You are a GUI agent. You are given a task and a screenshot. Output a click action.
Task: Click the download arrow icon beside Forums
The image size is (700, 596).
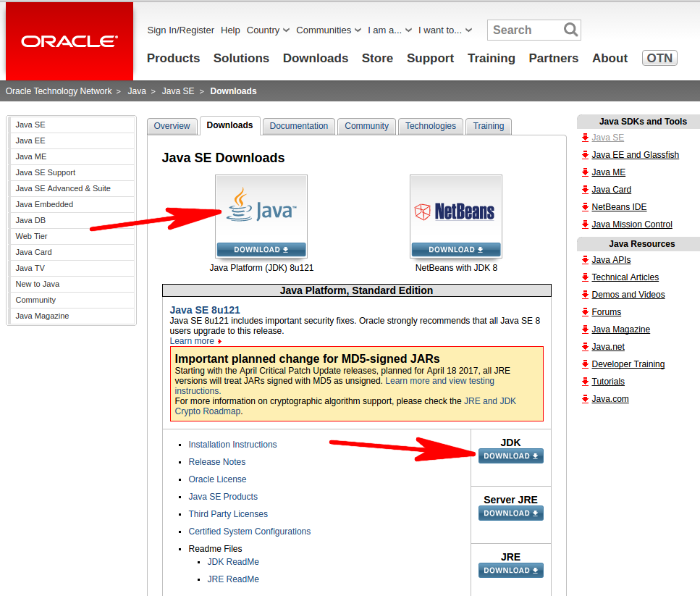pyautogui.click(x=586, y=312)
